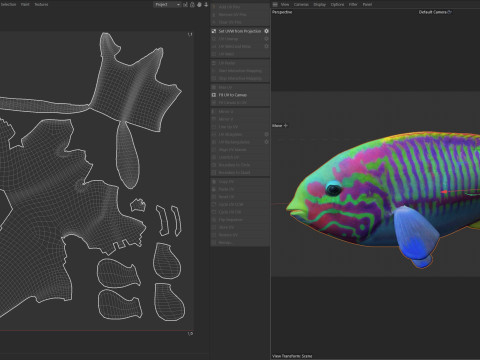Open Options menu in perspective viewport
Screen dimensions: 480x360
[x=337, y=4]
